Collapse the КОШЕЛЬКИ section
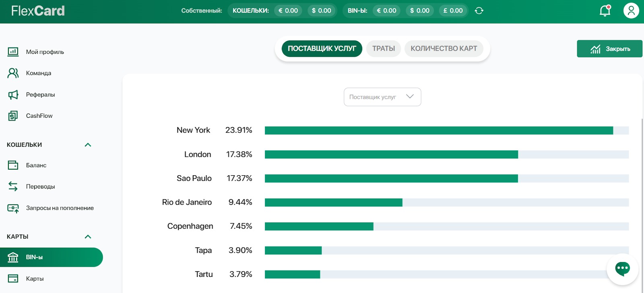 pos(88,145)
